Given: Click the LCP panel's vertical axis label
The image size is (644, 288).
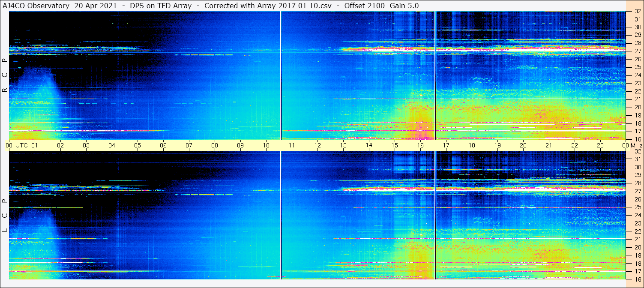Looking at the screenshot, I should coord(5,216).
